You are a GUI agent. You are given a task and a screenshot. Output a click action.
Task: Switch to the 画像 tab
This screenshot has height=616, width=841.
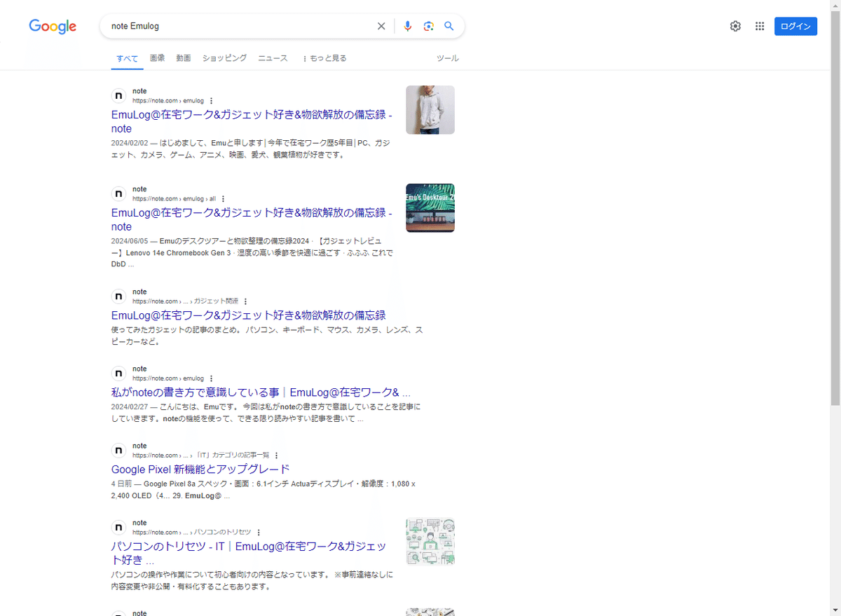(157, 58)
